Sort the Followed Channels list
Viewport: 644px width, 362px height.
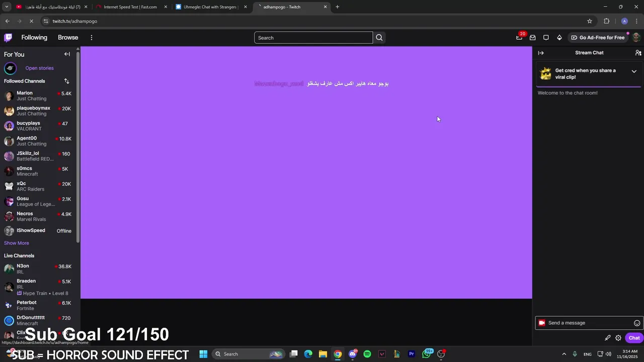point(66,81)
